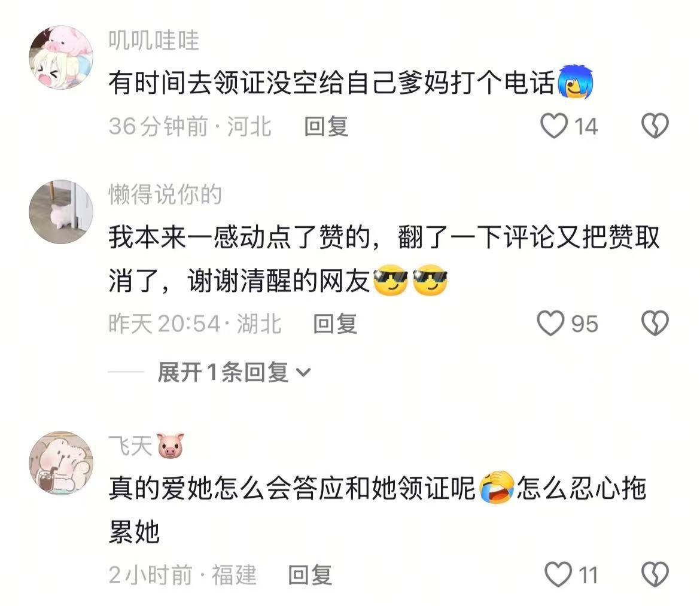Screen dimensions: 700x606
Task: Like the comment by 叽叽哇哇
Action: pos(553,126)
